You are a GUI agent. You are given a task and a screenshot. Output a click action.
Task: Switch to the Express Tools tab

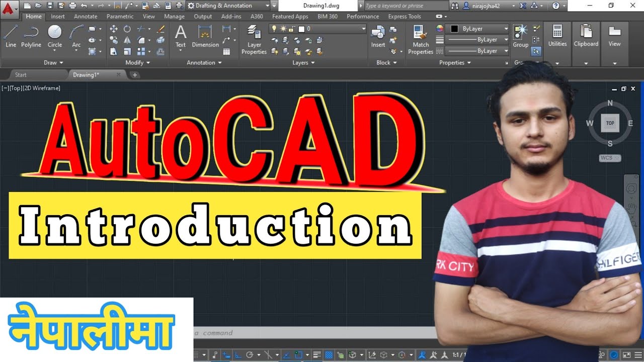tap(405, 16)
